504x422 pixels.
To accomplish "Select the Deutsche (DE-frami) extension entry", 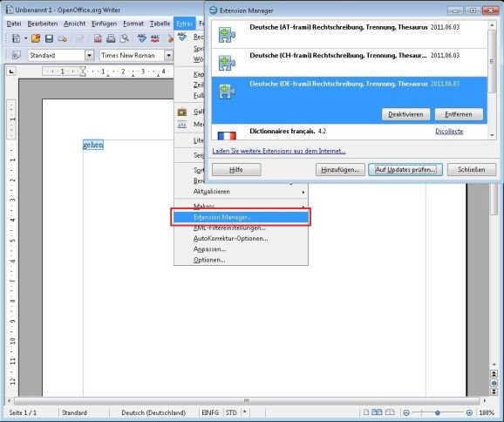I will [x=350, y=100].
